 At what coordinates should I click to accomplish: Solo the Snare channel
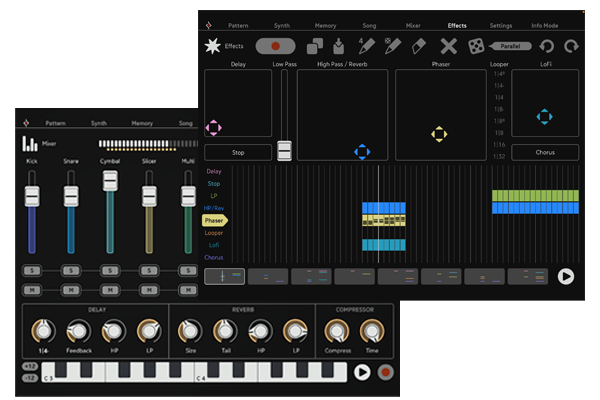click(70, 270)
